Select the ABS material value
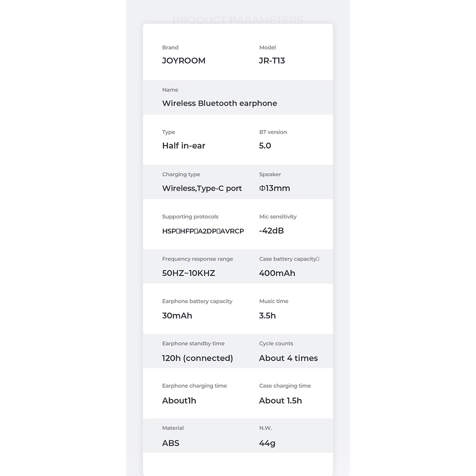Image resolution: width=476 pixels, height=476 pixels. (x=171, y=443)
